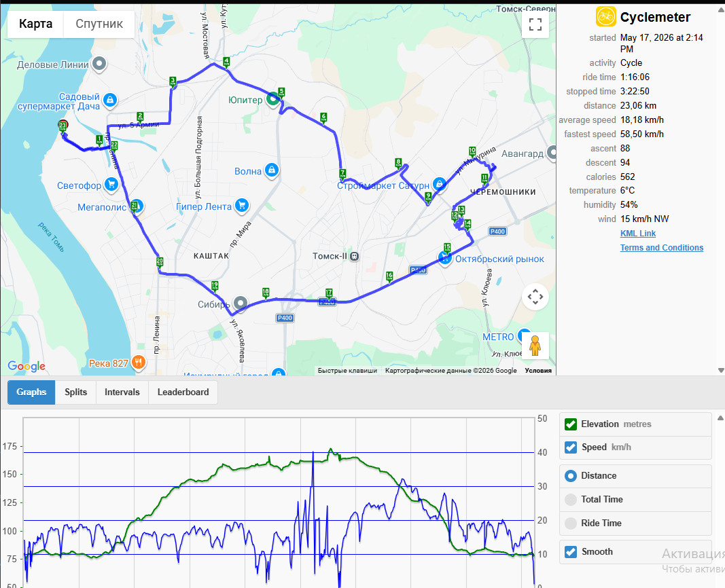Click the Cyclemeter bicycle app logo
This screenshot has width=725, height=588.
tap(605, 17)
